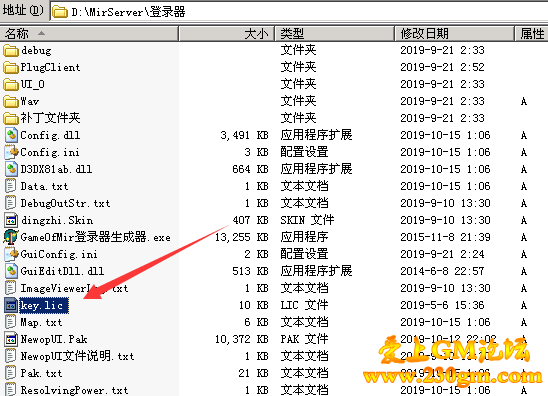The height and width of the screenshot is (396, 548).
Task: Click the DebugOutStr.txt file icon
Action: [11, 203]
